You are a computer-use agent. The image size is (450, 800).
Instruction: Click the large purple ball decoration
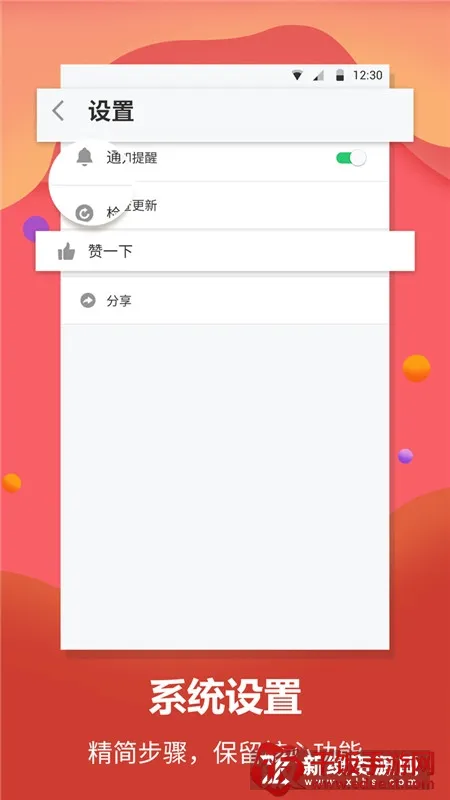(36, 228)
